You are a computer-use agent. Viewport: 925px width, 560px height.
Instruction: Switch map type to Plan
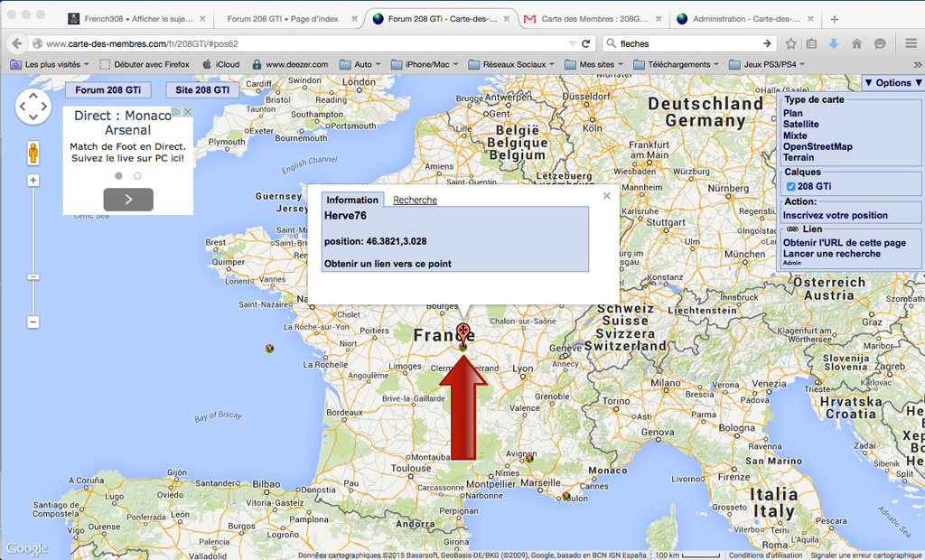(793, 113)
